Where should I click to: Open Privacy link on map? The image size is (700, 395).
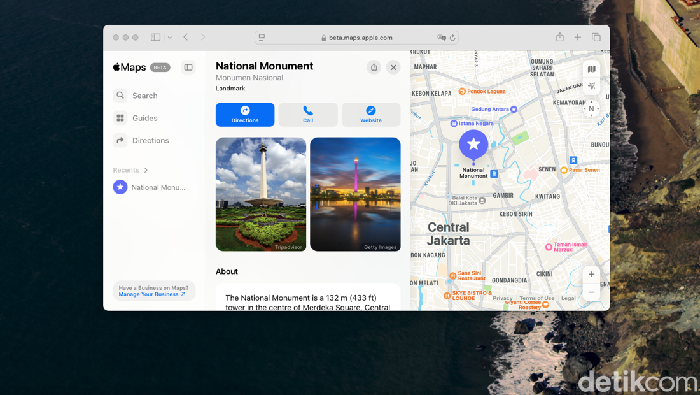[x=503, y=298]
